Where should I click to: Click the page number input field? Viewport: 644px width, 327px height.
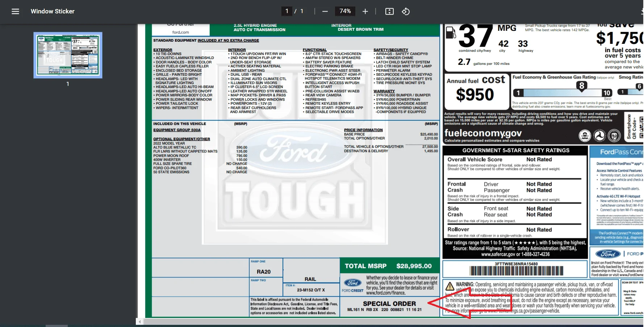click(x=287, y=11)
